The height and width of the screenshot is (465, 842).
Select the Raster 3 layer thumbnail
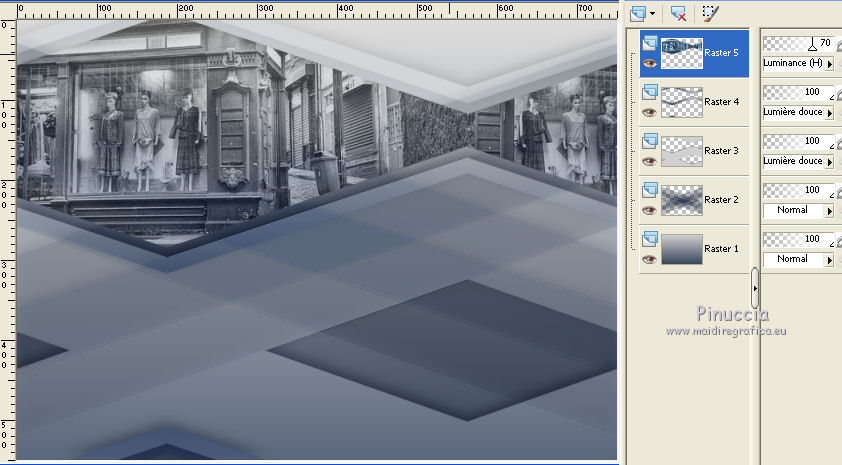coord(681,151)
